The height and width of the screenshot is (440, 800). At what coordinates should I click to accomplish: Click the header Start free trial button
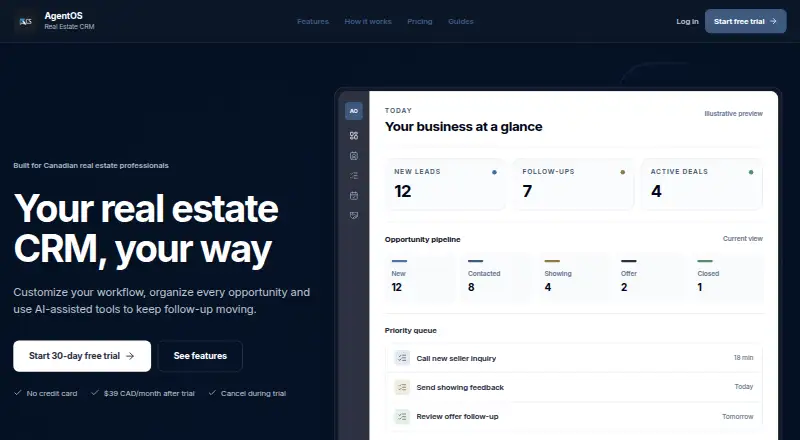pyautogui.click(x=745, y=21)
